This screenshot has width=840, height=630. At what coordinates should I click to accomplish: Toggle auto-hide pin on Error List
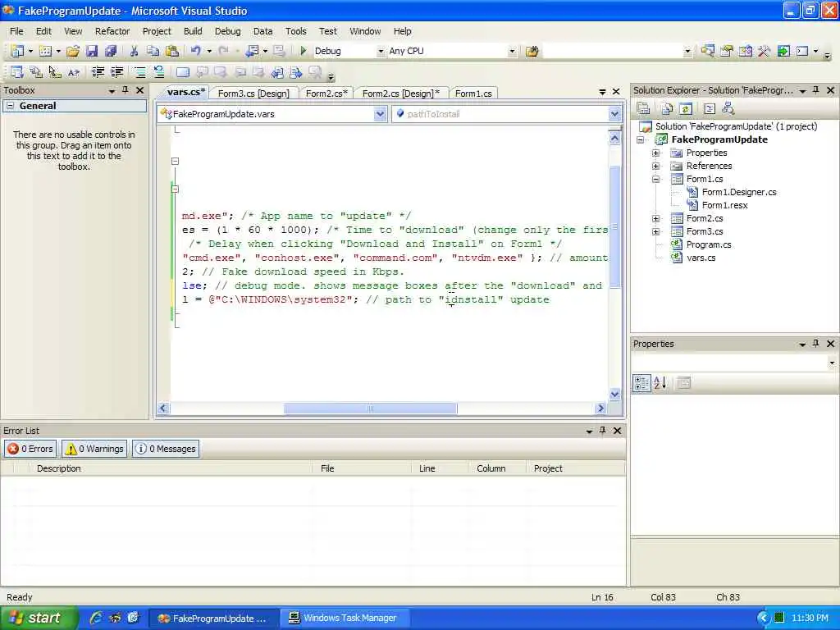tap(603, 430)
